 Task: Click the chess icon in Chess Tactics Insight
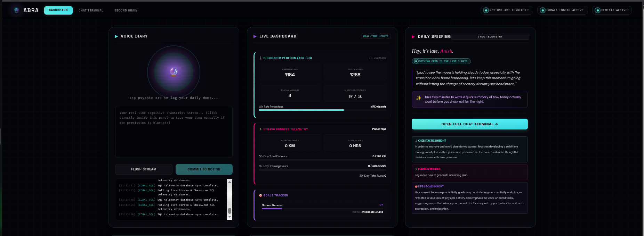click(416, 141)
